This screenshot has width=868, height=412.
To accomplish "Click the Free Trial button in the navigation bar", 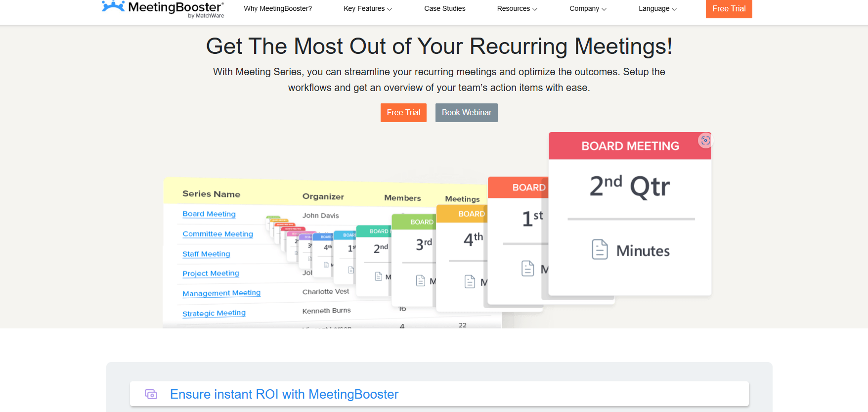I will point(729,8).
